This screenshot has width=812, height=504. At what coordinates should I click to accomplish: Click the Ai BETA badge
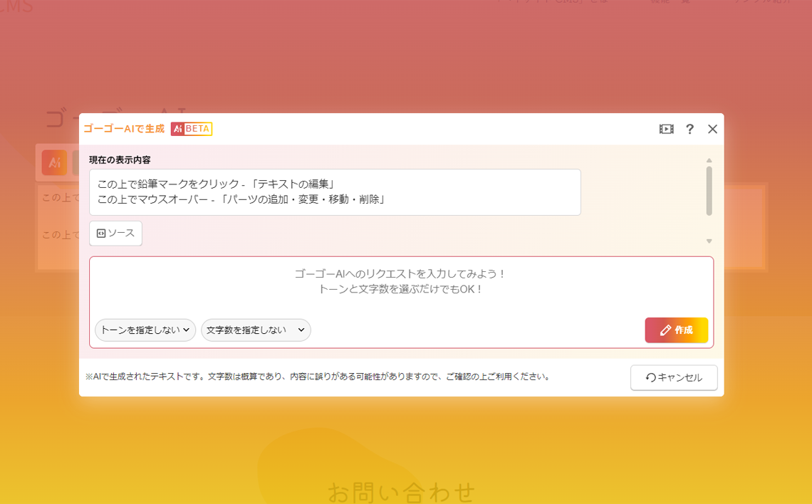pyautogui.click(x=192, y=129)
